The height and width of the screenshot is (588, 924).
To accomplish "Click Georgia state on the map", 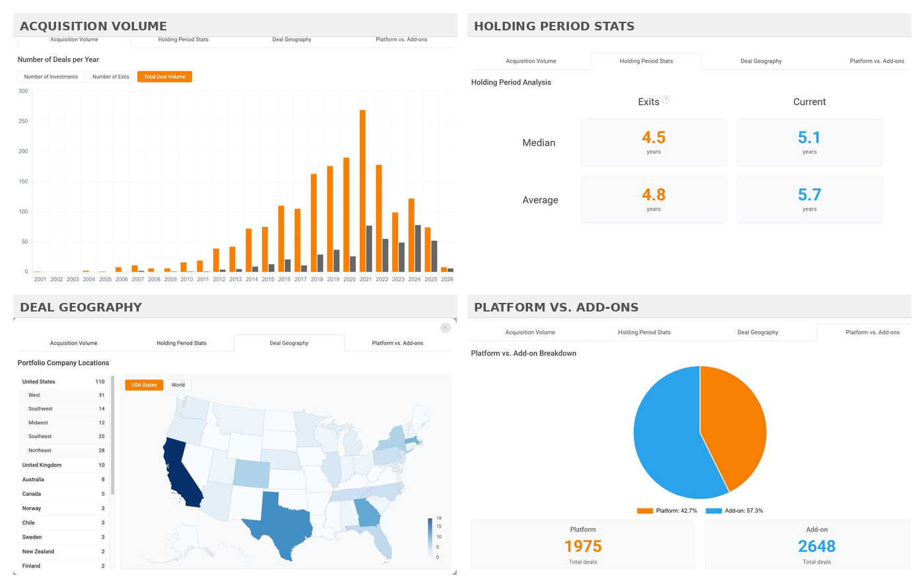I will pos(367,513).
